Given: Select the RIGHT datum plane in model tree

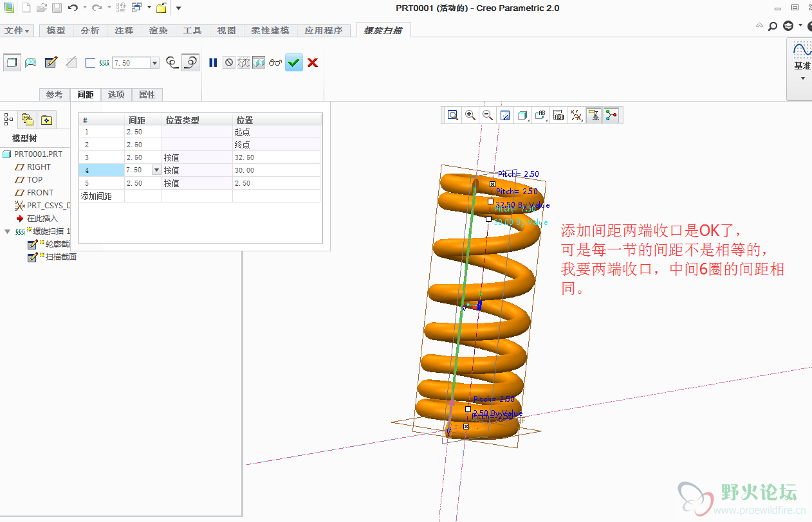Looking at the screenshot, I should [39, 167].
